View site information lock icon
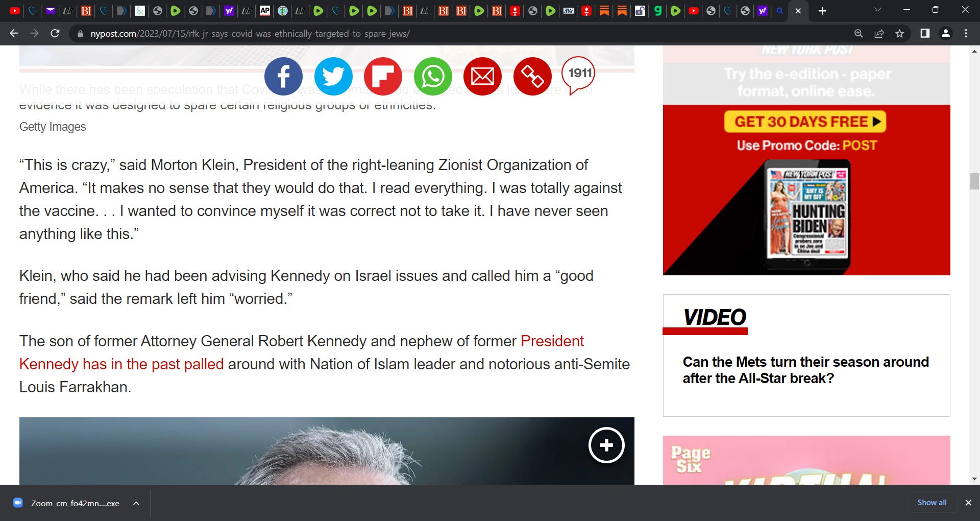The width and height of the screenshot is (980, 521). point(80,34)
